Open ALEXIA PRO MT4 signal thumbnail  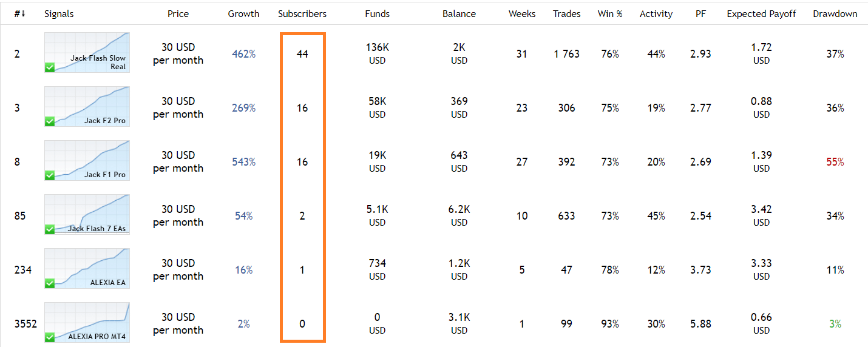[87, 323]
